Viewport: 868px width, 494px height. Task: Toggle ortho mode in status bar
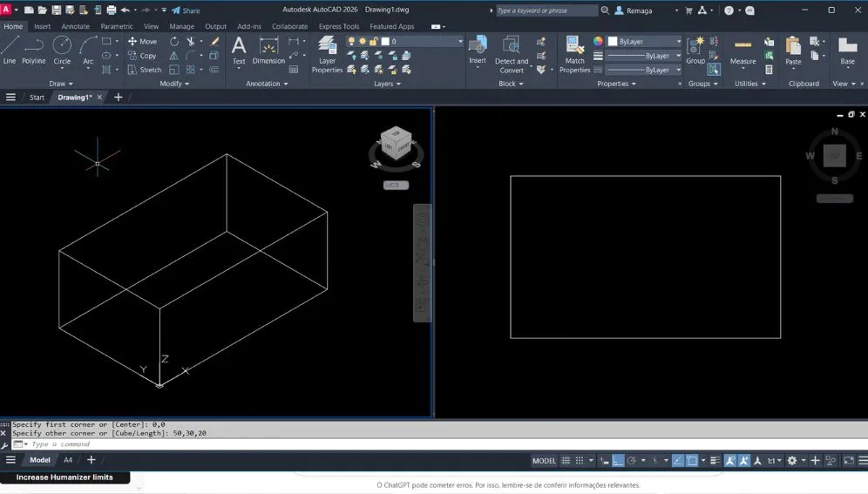618,460
